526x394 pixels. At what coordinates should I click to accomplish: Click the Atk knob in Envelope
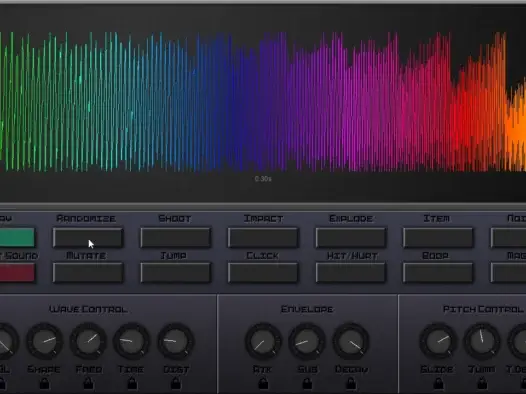pyautogui.click(x=263, y=341)
